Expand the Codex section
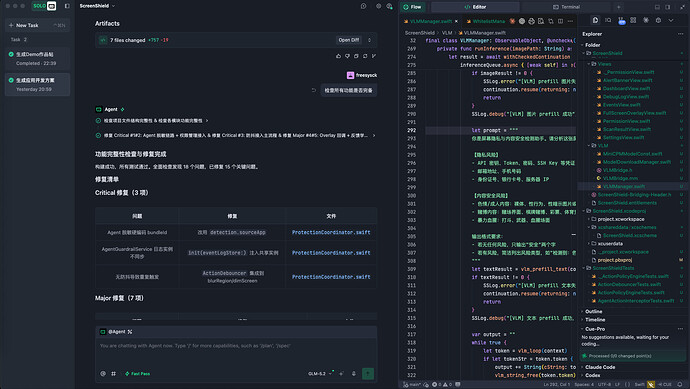The image size is (690, 389). click(x=592, y=375)
